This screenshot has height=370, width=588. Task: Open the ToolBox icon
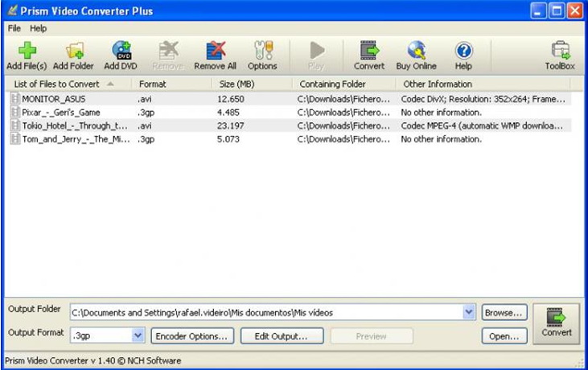(x=561, y=50)
